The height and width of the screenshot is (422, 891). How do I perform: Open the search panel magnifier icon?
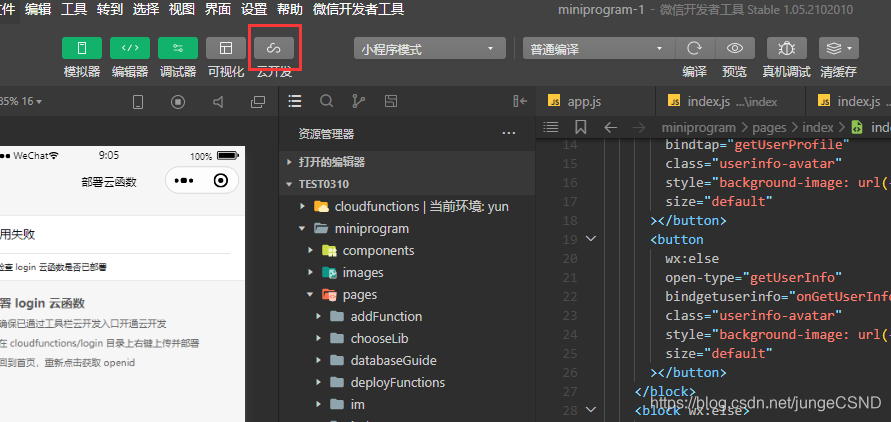point(326,101)
